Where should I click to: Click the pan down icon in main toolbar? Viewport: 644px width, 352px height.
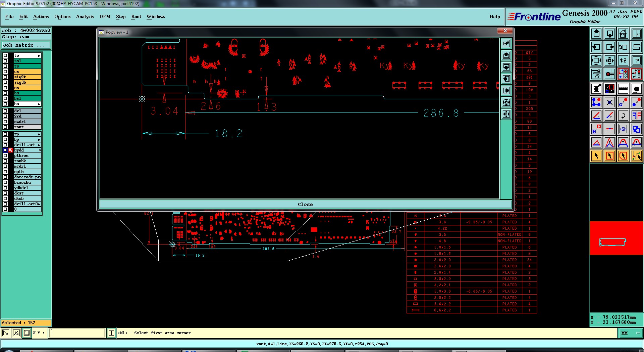pos(610,34)
